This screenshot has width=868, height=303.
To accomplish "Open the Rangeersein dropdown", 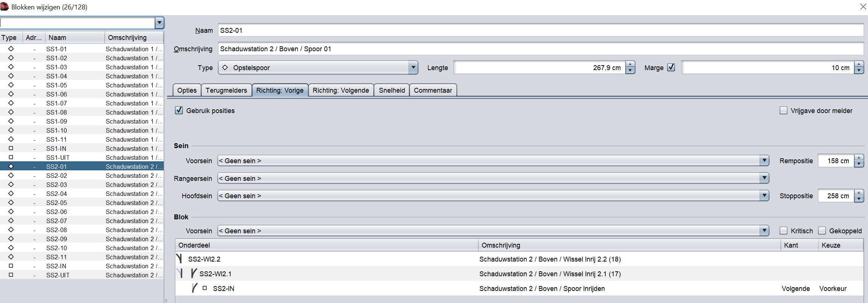I will tap(764, 178).
